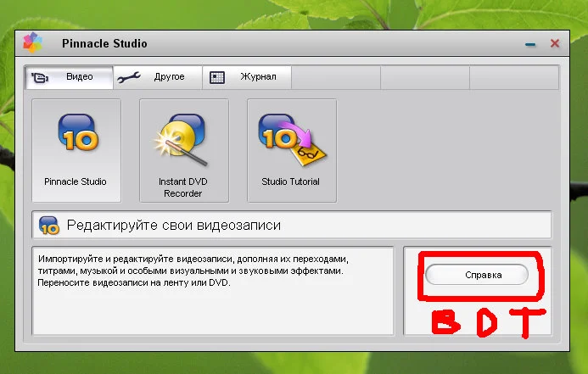The width and height of the screenshot is (588, 374).
Task: Click the heading Редактируйте свои видеозаписи
Action: [174, 226]
